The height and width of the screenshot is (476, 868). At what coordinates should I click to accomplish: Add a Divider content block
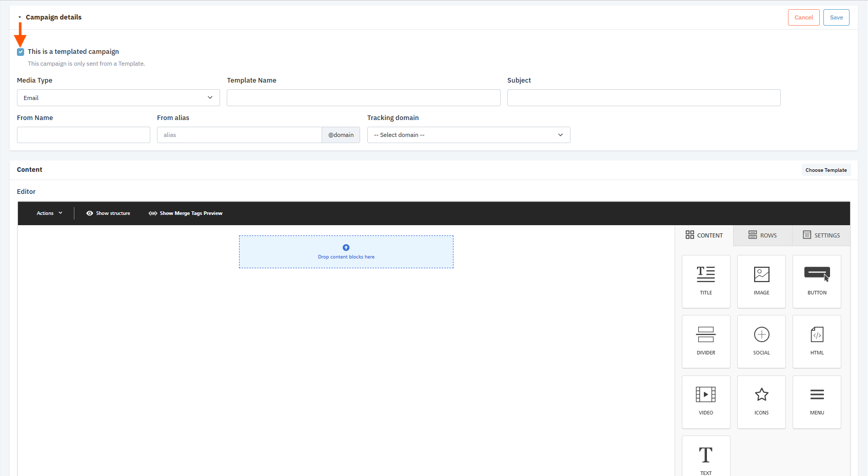[706, 342]
